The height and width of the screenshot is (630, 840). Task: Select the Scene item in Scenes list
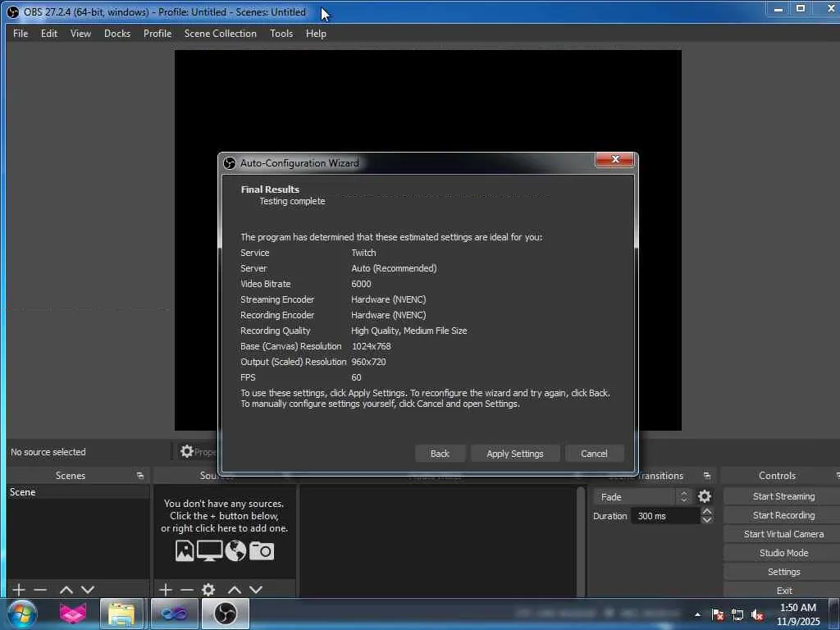78,492
